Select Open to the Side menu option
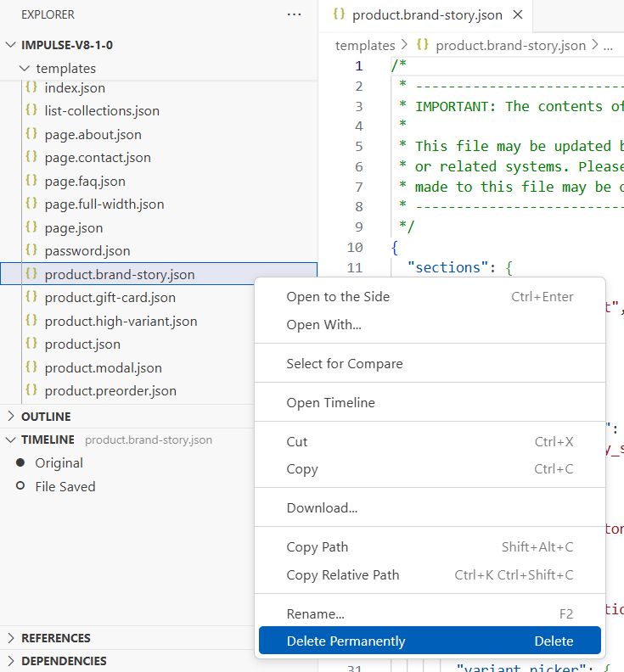This screenshot has width=624, height=672. tap(338, 297)
